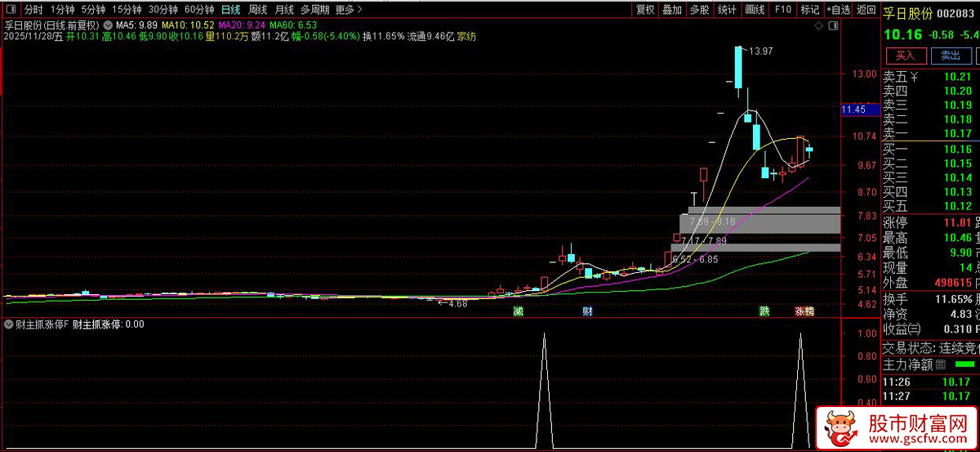Expand the 财主抓涨停 indicator options arrow
This screenshot has height=452, width=980.
click(9, 324)
